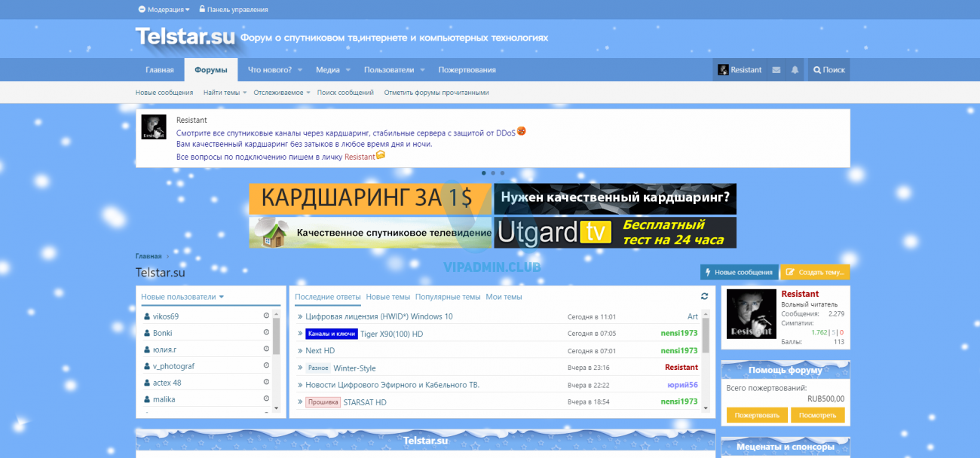Click the Пожертвовать donate button
This screenshot has height=458, width=980.
click(x=757, y=415)
